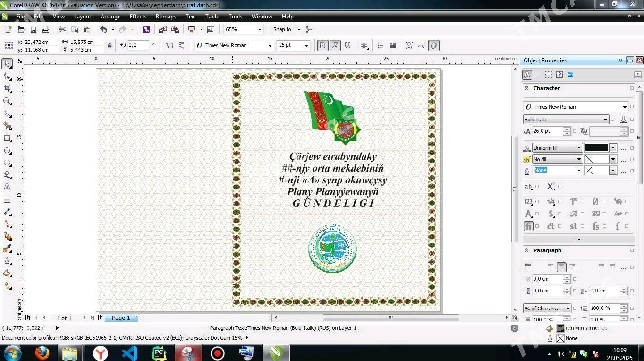This screenshot has height=361, width=644.
Task: Click the Print icon
Action: (46, 29)
